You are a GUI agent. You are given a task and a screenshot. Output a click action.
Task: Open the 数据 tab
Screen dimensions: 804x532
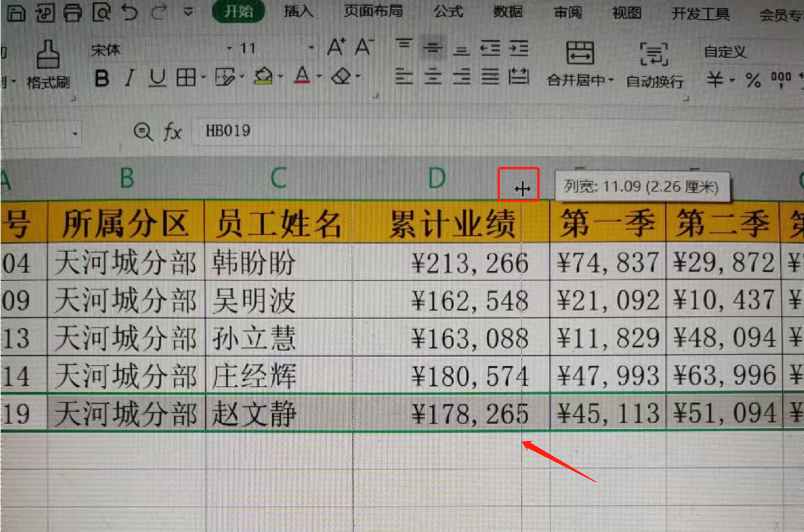click(x=508, y=12)
